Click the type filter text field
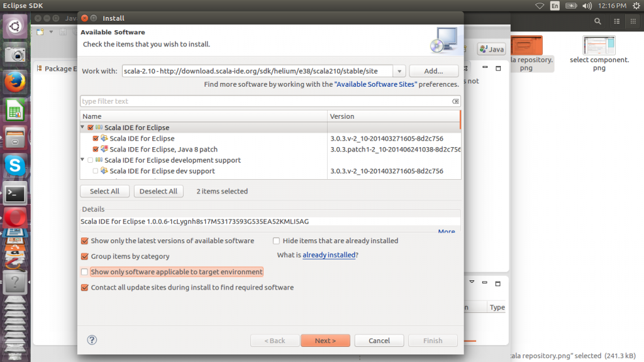Viewport: 644px width, 362px height. 266,101
